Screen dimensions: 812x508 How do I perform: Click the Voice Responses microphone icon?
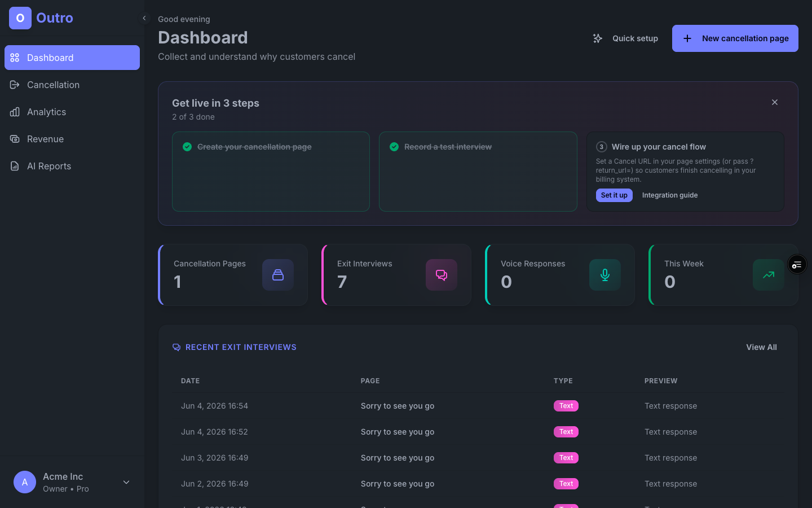(605, 275)
